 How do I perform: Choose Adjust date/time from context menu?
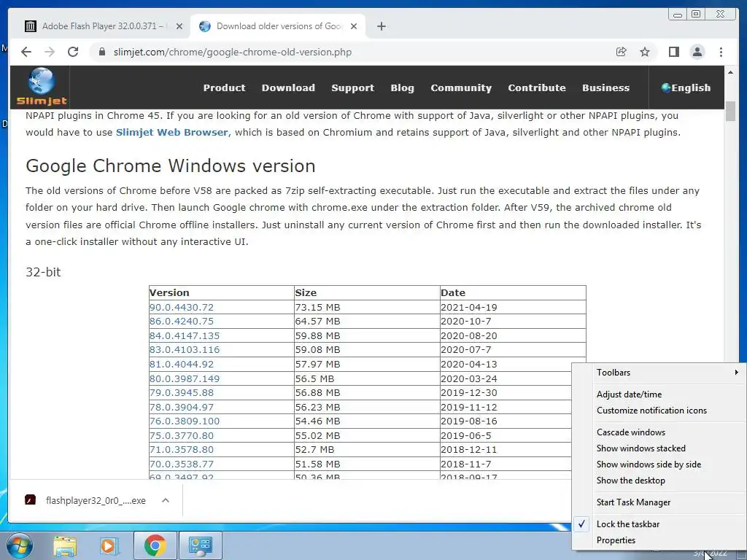click(x=659, y=394)
